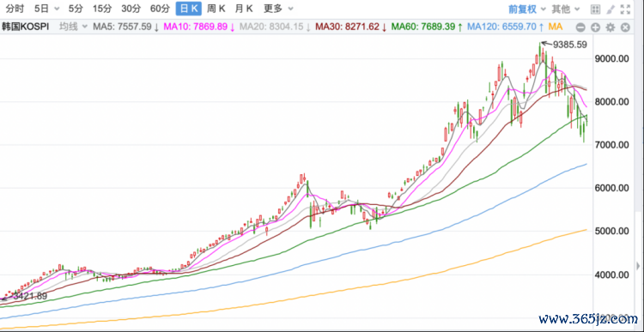Viewport: 644px width, 332px height.
Task: Select the 30分 interval tab
Action: [131, 9]
